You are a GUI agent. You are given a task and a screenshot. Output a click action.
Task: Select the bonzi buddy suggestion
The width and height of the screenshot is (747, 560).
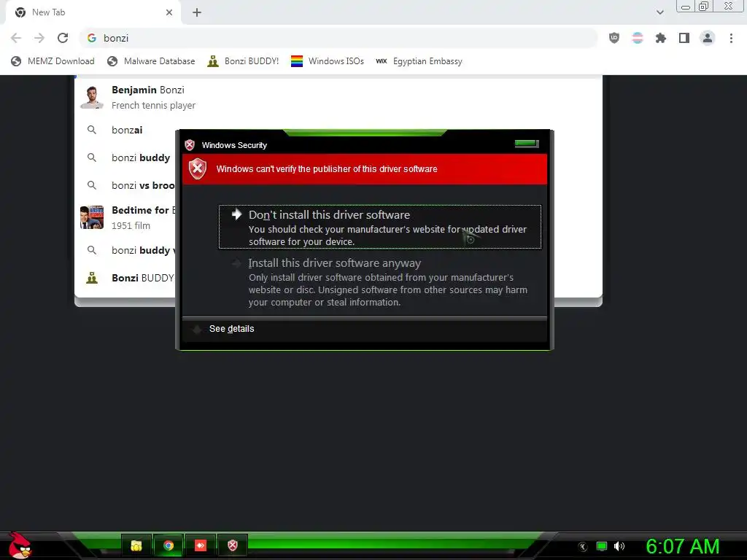(125, 157)
